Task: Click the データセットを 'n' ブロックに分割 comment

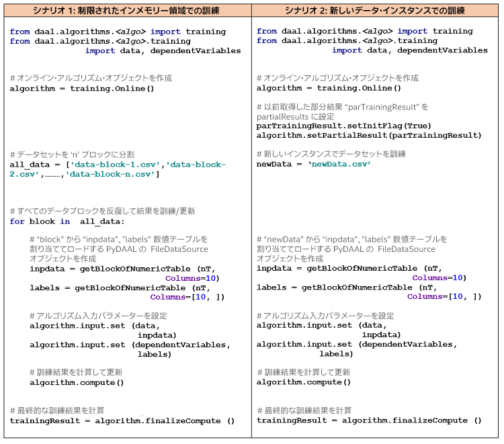Action: pyautogui.click(x=72, y=154)
